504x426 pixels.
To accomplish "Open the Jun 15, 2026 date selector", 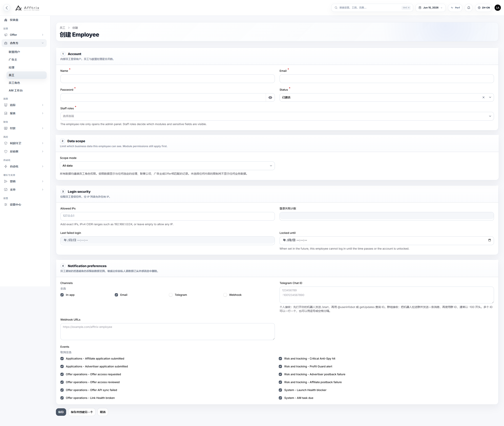I will (431, 8).
